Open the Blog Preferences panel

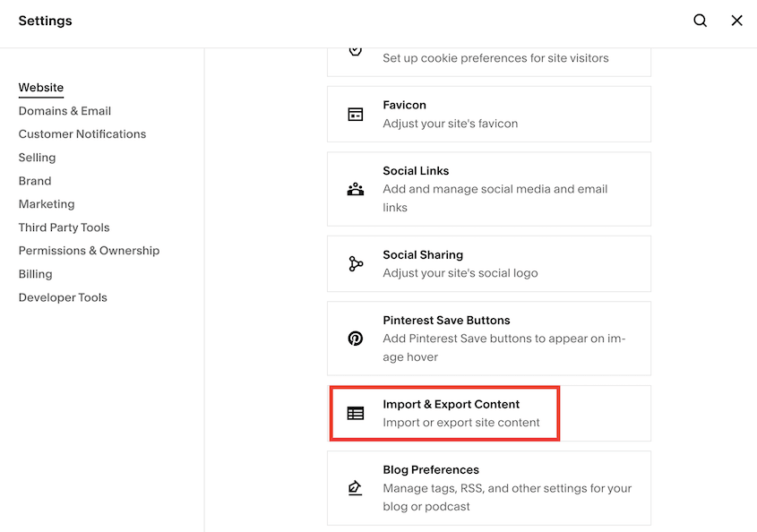click(x=489, y=488)
